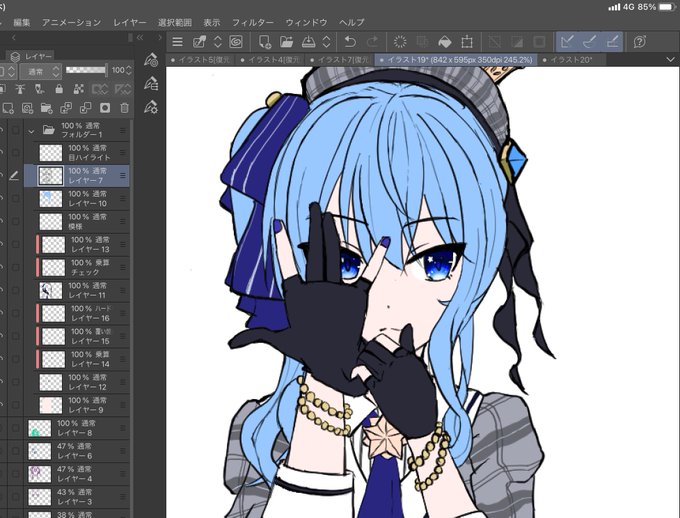Image resolution: width=680 pixels, height=518 pixels.
Task: Open the ウィンドウ menu
Action: (x=306, y=23)
